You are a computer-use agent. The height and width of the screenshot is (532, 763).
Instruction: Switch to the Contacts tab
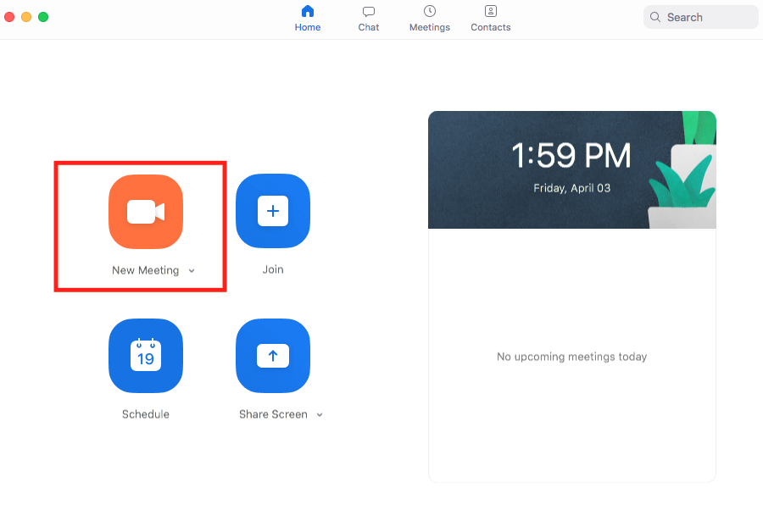pos(490,19)
